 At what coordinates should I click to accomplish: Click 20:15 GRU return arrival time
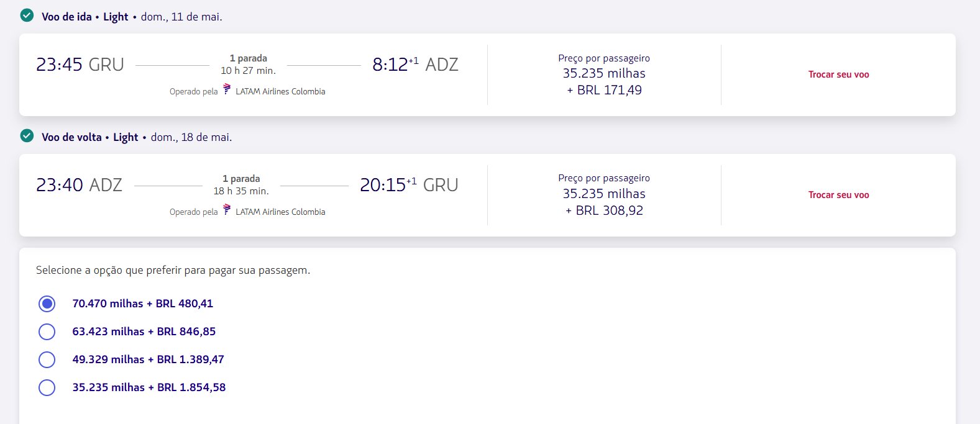409,185
